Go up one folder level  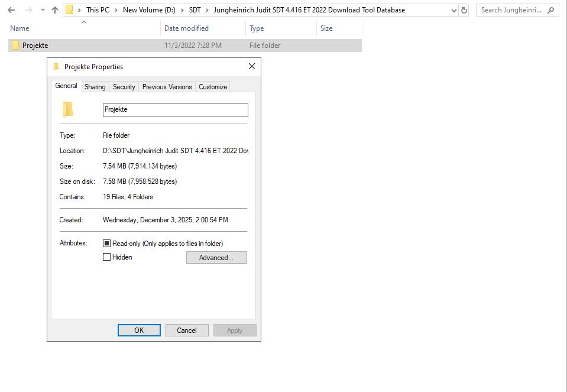click(x=55, y=10)
